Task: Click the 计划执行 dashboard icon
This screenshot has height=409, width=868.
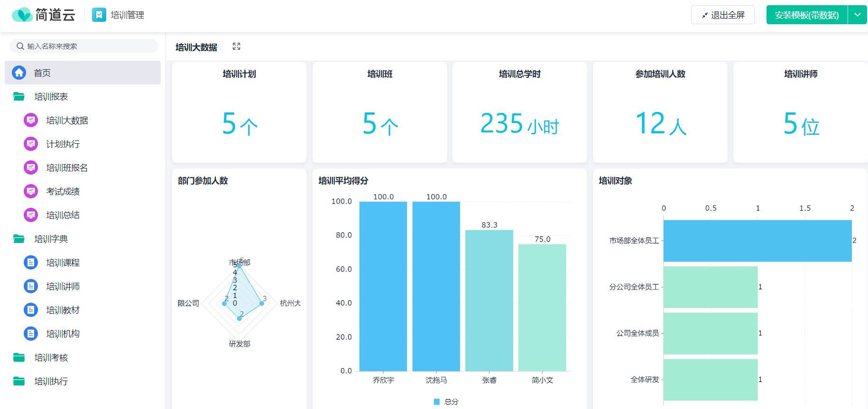Action: (31, 144)
